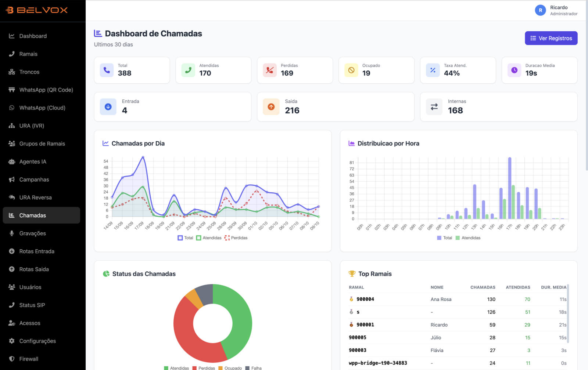The width and height of the screenshot is (588, 370).
Task: Click the tallest 17h bar in hourly chart
Action: pyautogui.click(x=510, y=188)
